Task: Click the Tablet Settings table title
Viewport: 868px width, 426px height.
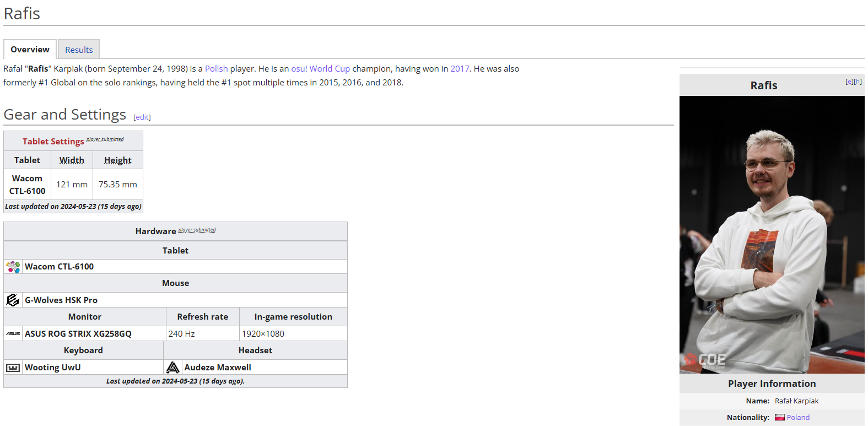Action: [53, 142]
